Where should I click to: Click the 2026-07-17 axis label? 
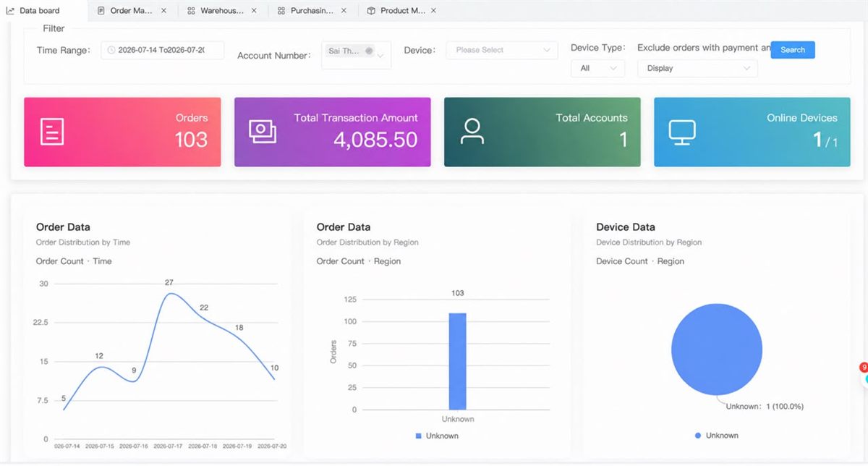coord(169,446)
